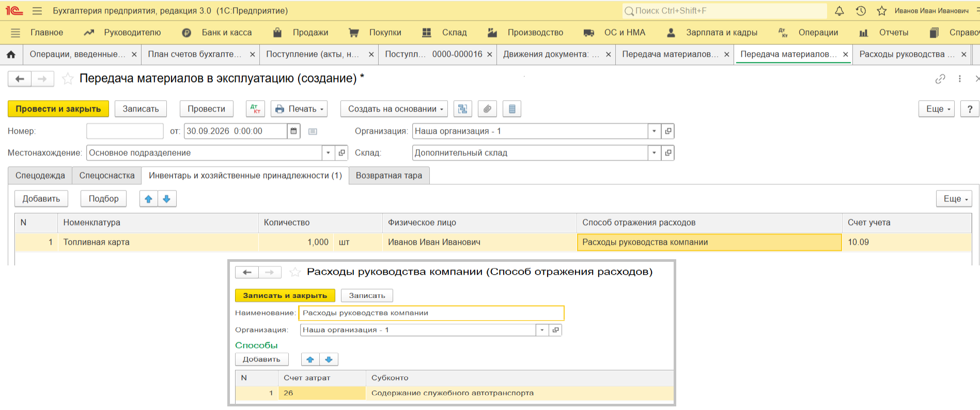Open the history clock icon
980x410 pixels.
point(861,11)
